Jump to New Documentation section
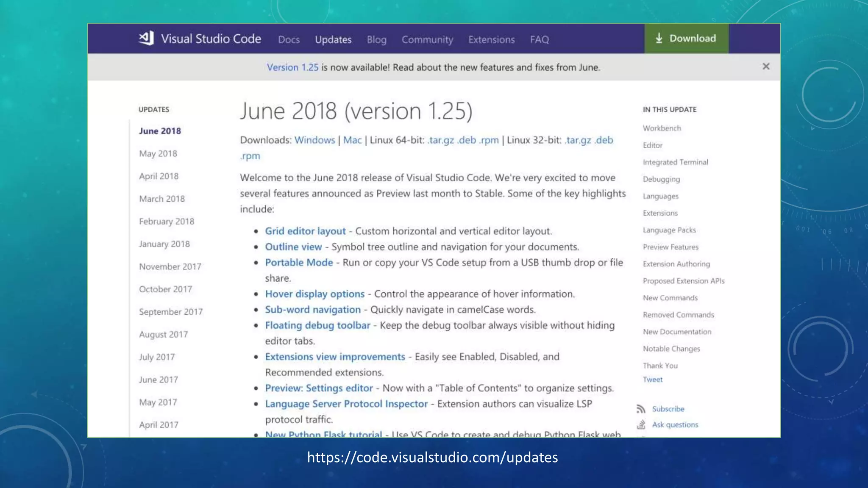Viewport: 868px width, 488px height. point(677,332)
